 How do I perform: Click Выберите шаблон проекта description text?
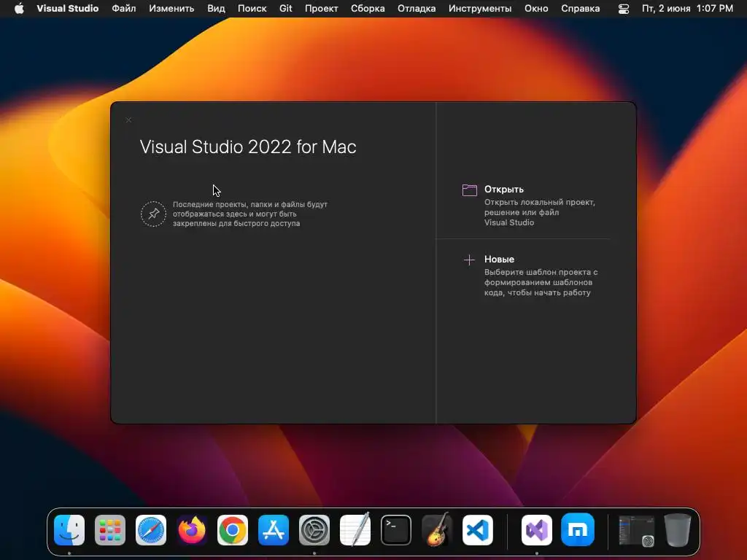tap(541, 282)
